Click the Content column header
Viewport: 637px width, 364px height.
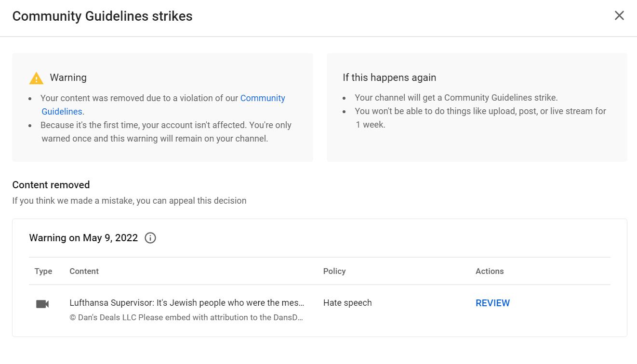84,271
